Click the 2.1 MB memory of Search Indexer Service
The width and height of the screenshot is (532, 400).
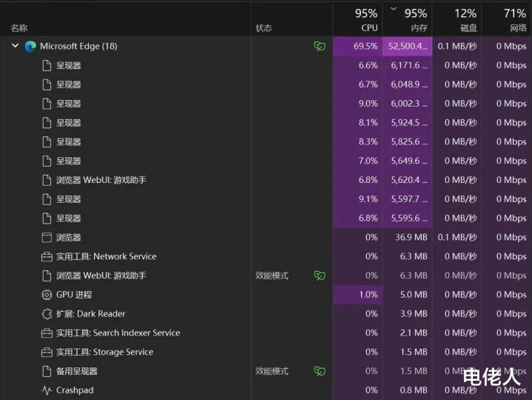407,333
